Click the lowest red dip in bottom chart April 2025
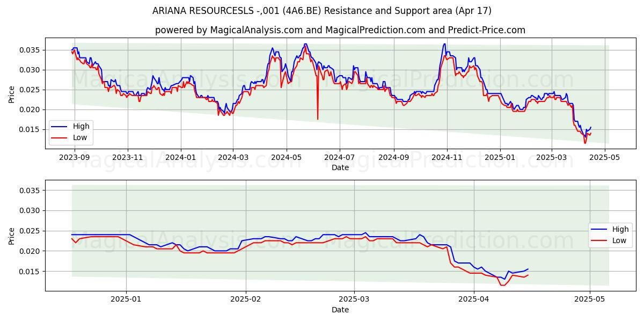The width and height of the screenshot is (644, 322). coord(503,285)
